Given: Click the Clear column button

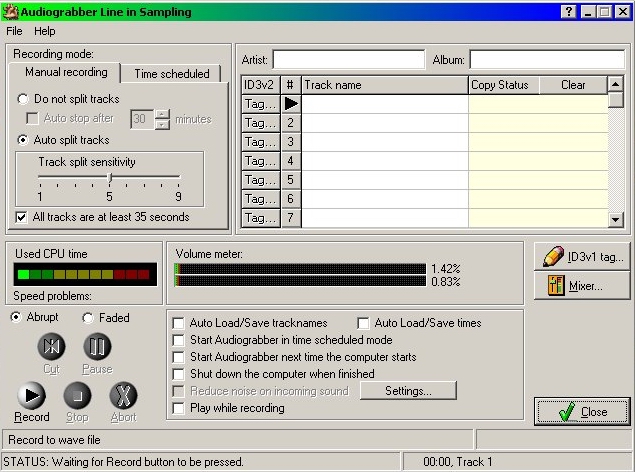Looking at the screenshot, I should (573, 85).
